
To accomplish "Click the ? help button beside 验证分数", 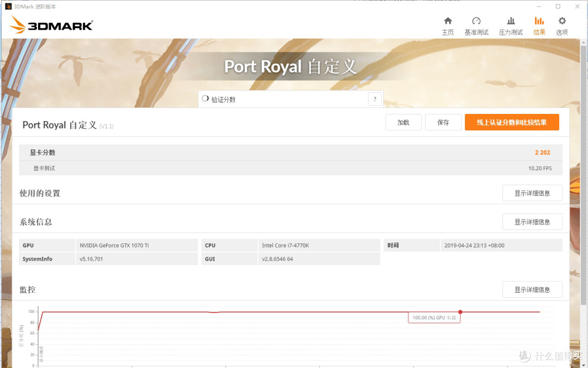I will pos(375,99).
